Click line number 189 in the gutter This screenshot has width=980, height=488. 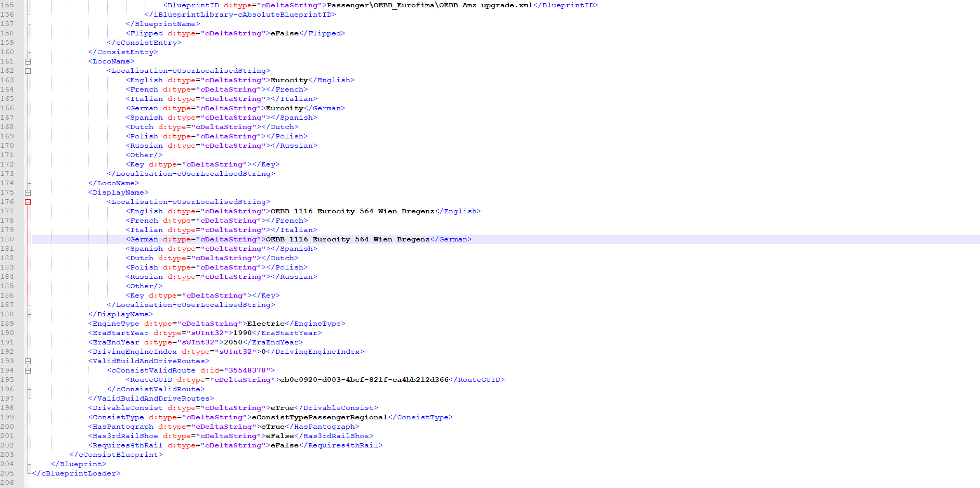(x=7, y=324)
